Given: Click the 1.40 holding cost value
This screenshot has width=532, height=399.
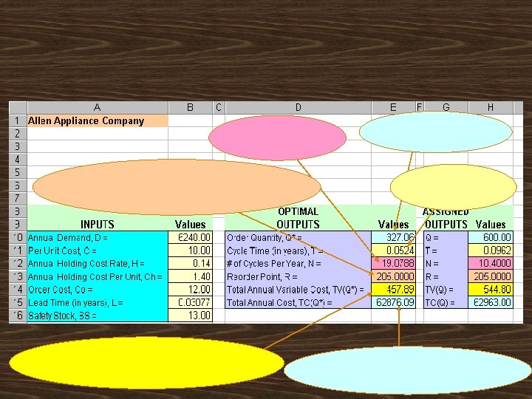Looking at the screenshot, I should click(190, 276).
